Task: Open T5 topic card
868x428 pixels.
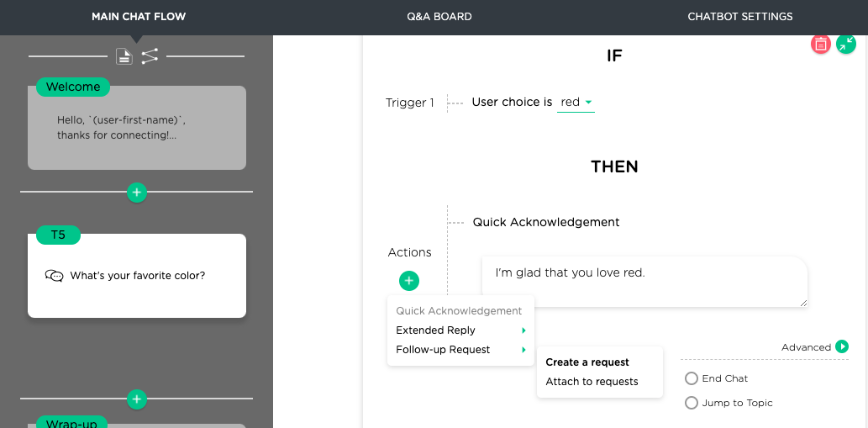Action: [x=137, y=276]
